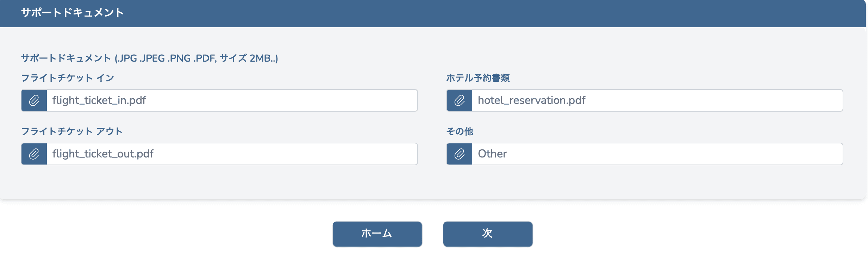The width and height of the screenshot is (868, 254).
Task: Click the フライトチケット イン label
Action: pyautogui.click(x=68, y=78)
